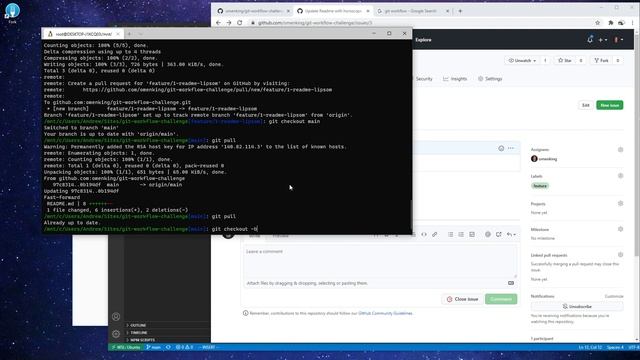Image resolution: width=640 pixels, height=360 pixels.
Task: Open the VS Code Manage gear icon
Action: [x=116, y=334]
